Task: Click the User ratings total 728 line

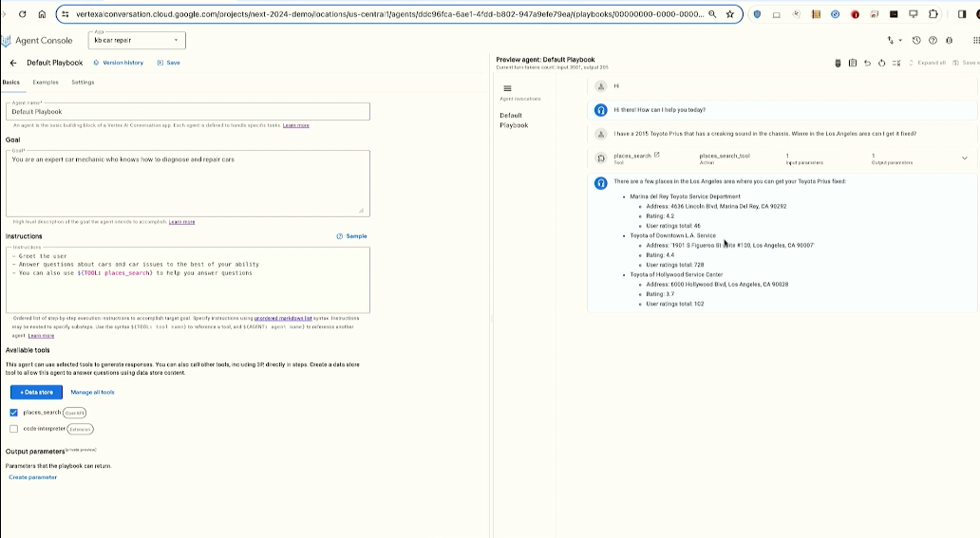Action: click(x=675, y=265)
